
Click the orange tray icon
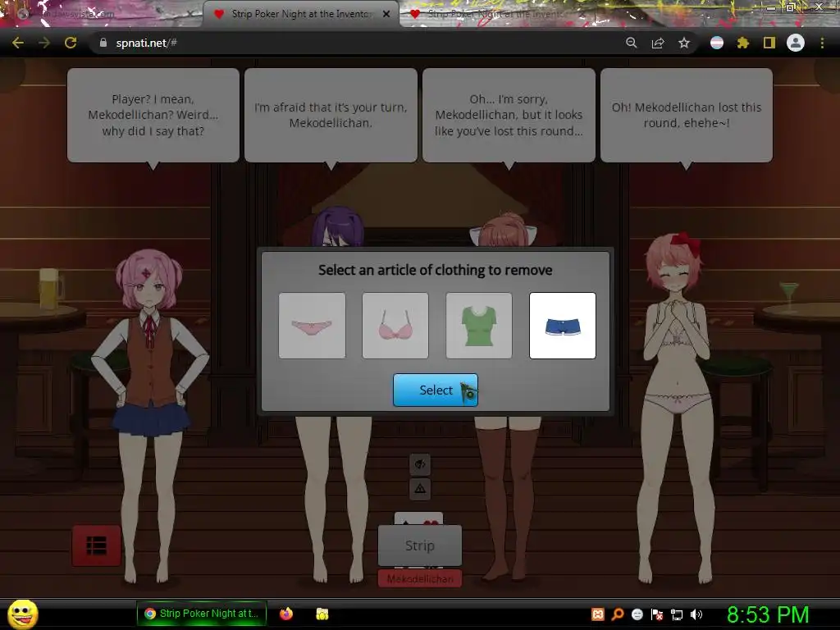[x=598, y=614]
